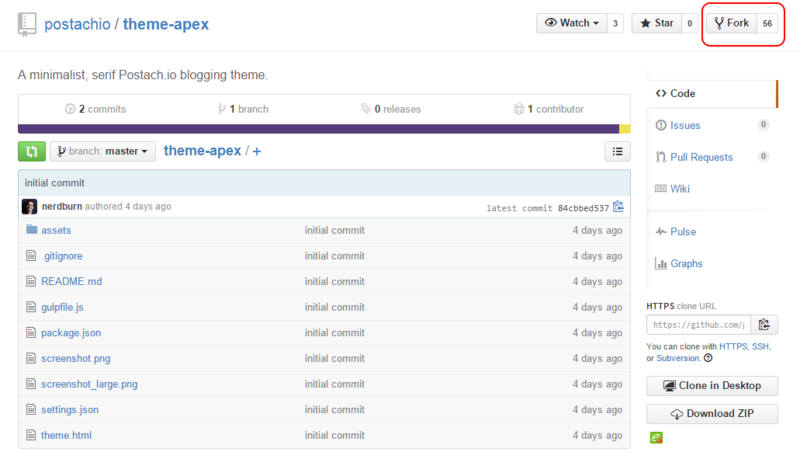Image resolution: width=800 pixels, height=452 pixels.
Task: Click the settings.json file icon
Action: coord(31,410)
